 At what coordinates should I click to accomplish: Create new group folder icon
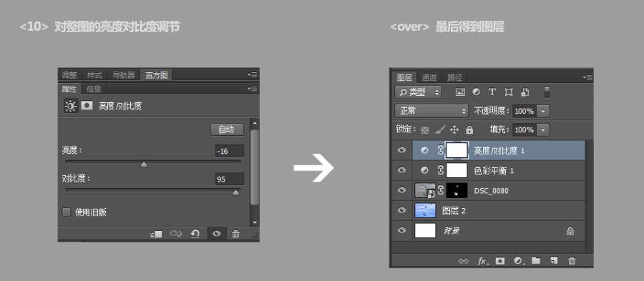pos(535,260)
